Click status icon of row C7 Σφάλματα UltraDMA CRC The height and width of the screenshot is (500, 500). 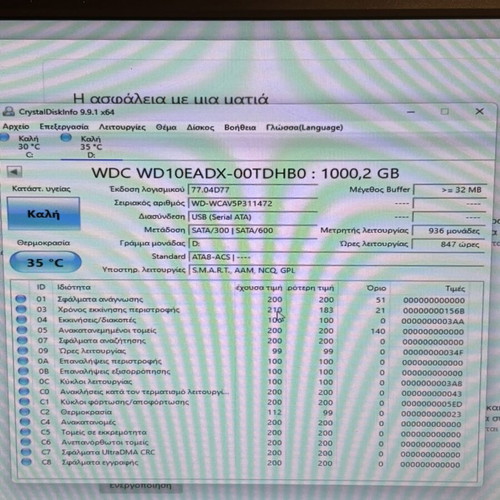click(26, 452)
